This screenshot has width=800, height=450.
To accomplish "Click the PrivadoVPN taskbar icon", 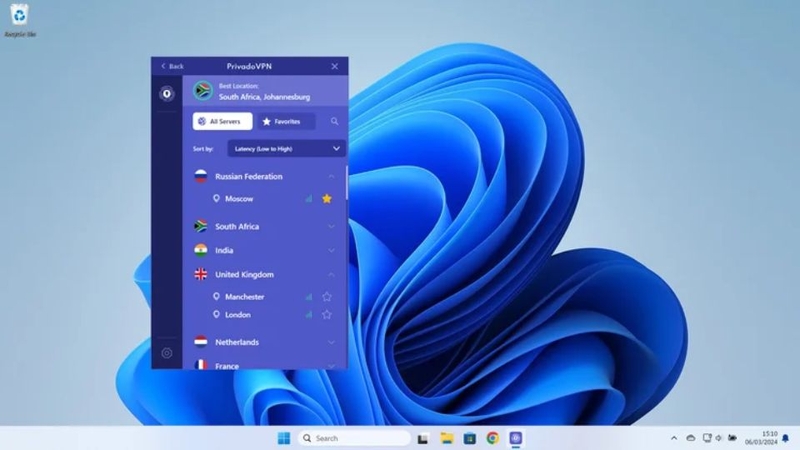I will (x=516, y=438).
